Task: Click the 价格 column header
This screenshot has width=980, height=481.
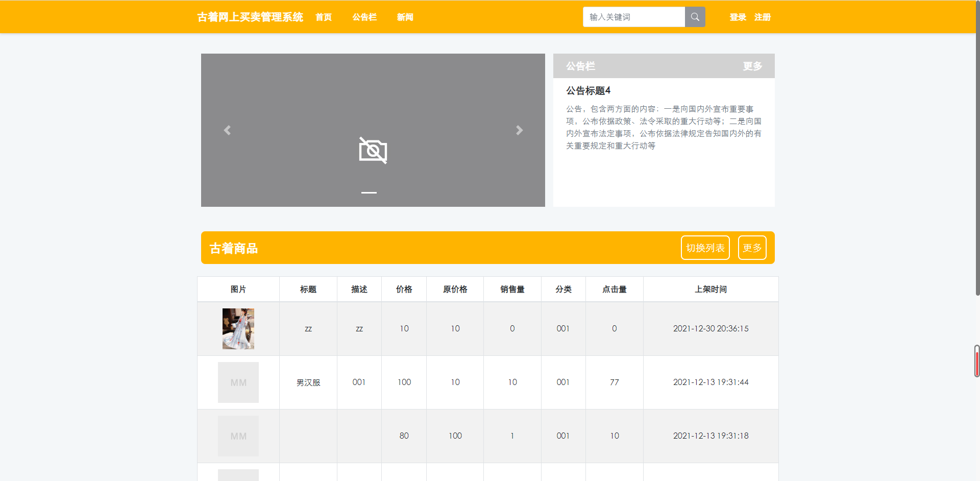Action: coord(404,289)
